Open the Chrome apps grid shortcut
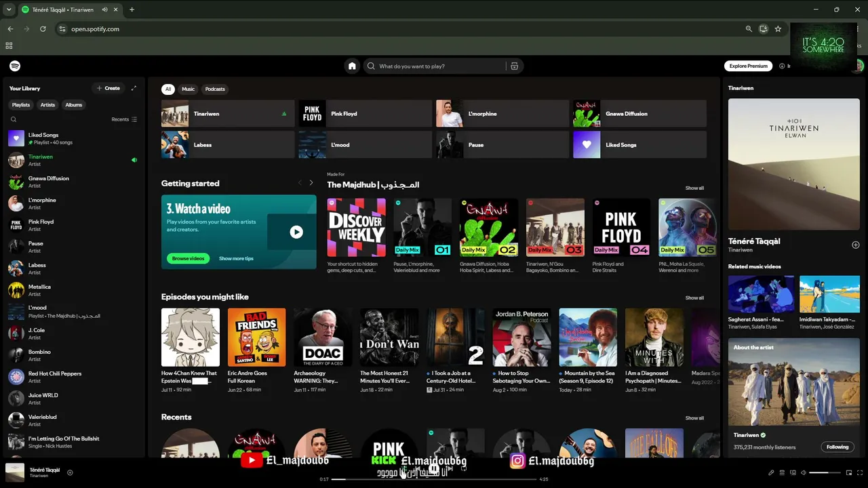Screen dimensions: 868x488 pos(9,45)
